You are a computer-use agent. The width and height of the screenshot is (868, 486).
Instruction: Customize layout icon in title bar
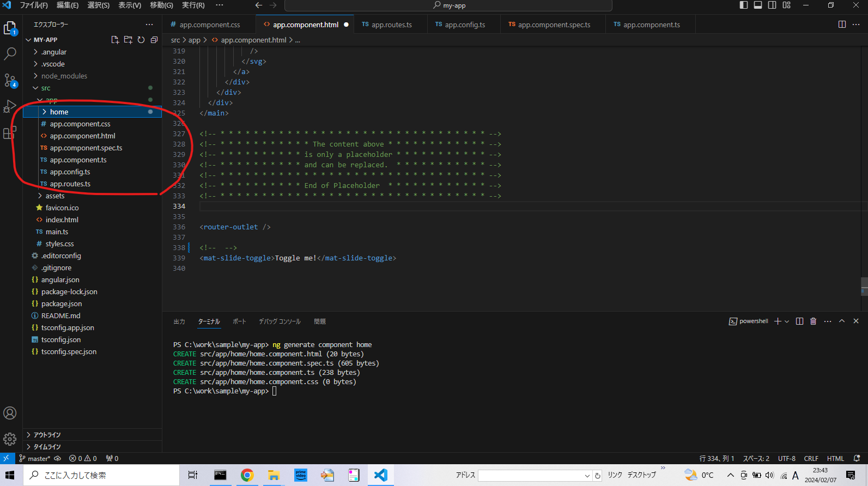click(x=786, y=5)
